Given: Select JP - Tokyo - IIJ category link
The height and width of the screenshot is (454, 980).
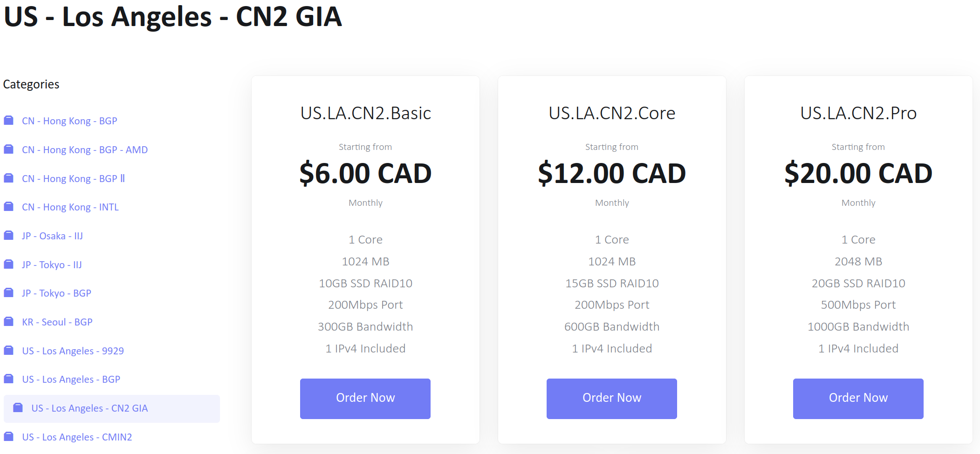Looking at the screenshot, I should [x=52, y=265].
